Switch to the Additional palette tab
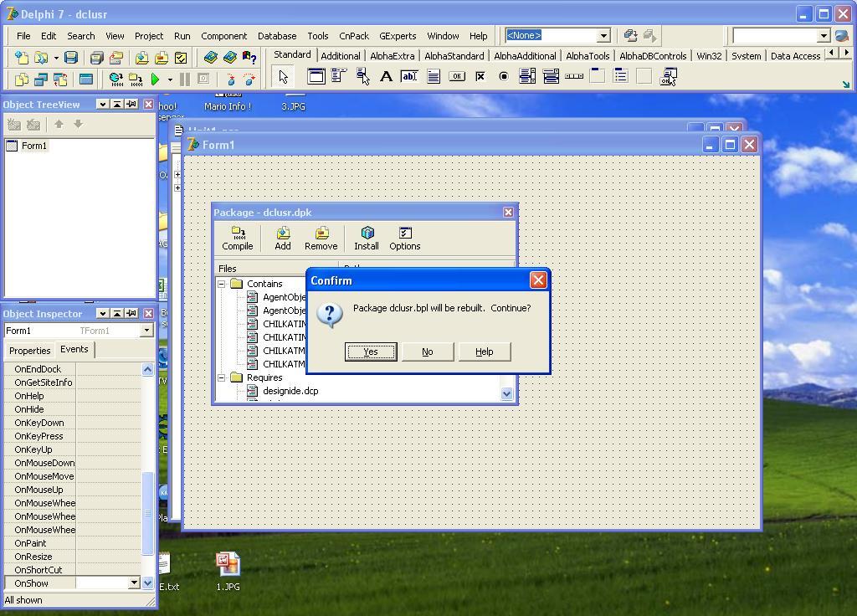The image size is (857, 616). click(341, 56)
